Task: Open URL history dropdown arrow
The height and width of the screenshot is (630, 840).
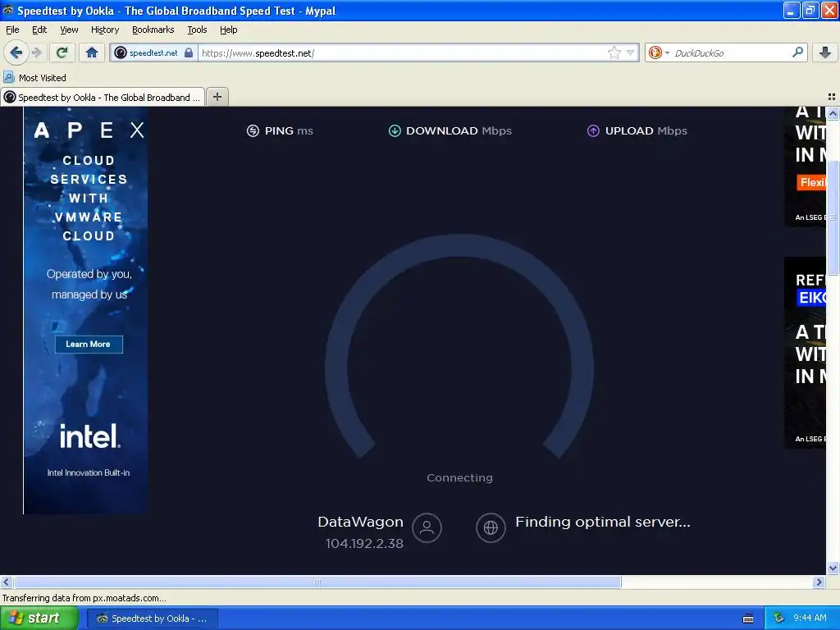Action: tap(631, 52)
